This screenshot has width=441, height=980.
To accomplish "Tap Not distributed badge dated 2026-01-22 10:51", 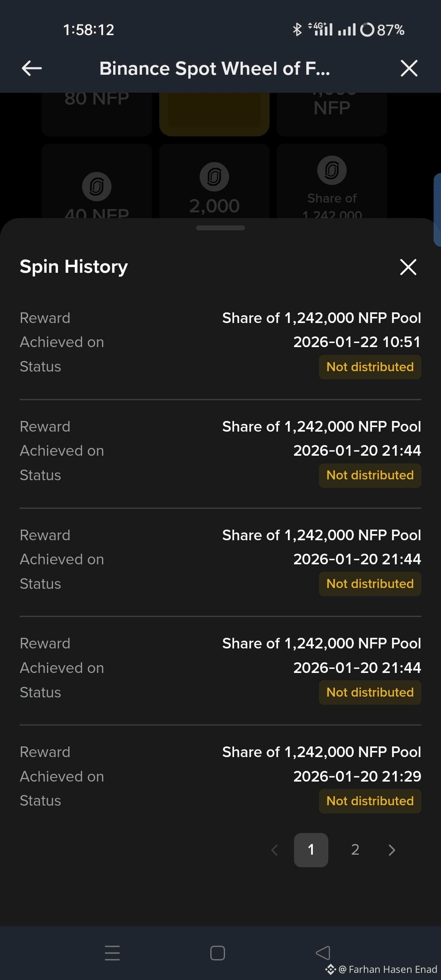I will pyautogui.click(x=370, y=367).
